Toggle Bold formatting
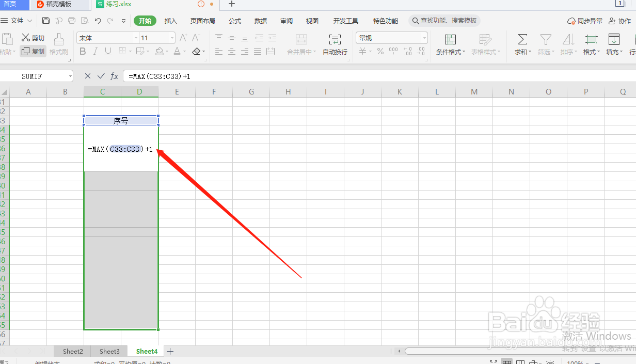Screen dimensions: 636x364 [83, 51]
